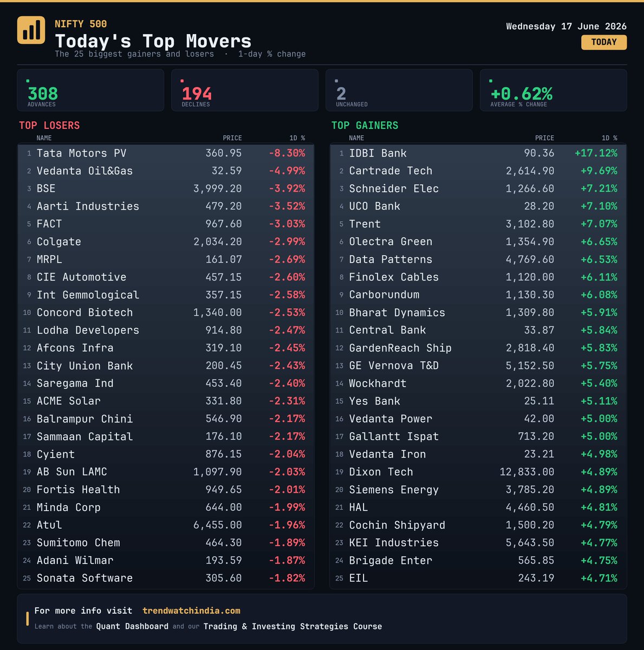The height and width of the screenshot is (650, 644).
Task: Select CIE Automotive row
Action: click(x=166, y=277)
